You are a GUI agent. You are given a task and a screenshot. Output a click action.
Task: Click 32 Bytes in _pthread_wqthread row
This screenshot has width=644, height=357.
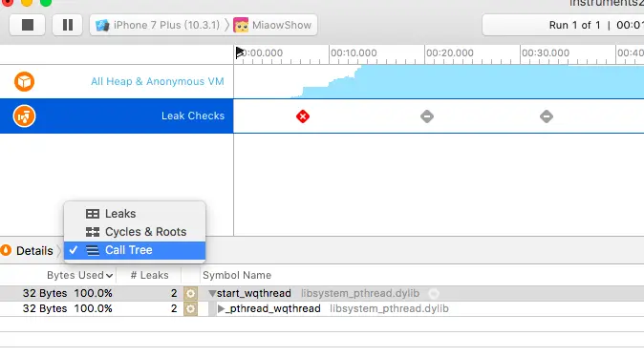click(45, 308)
